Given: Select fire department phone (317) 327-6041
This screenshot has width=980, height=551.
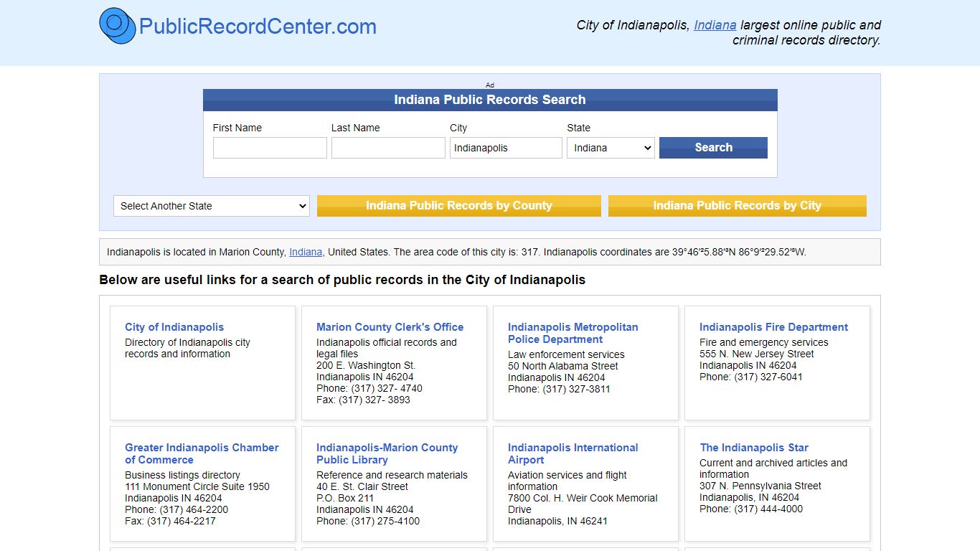Looking at the screenshot, I should [x=768, y=377].
